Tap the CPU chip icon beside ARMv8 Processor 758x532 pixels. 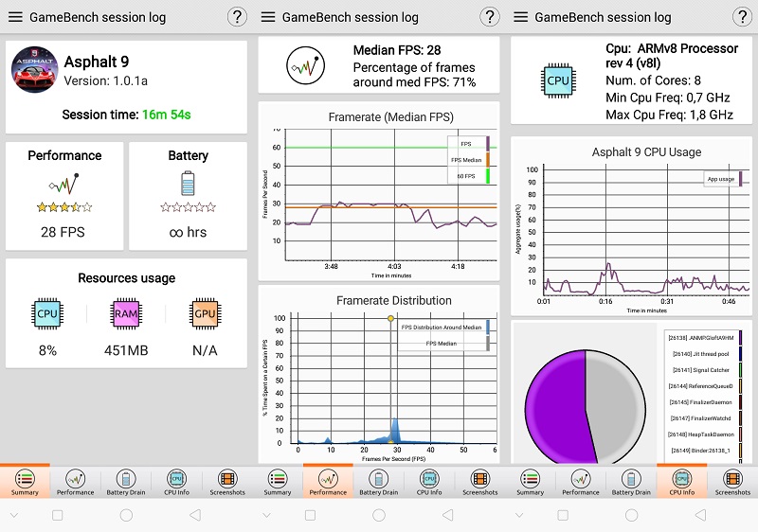tap(558, 80)
